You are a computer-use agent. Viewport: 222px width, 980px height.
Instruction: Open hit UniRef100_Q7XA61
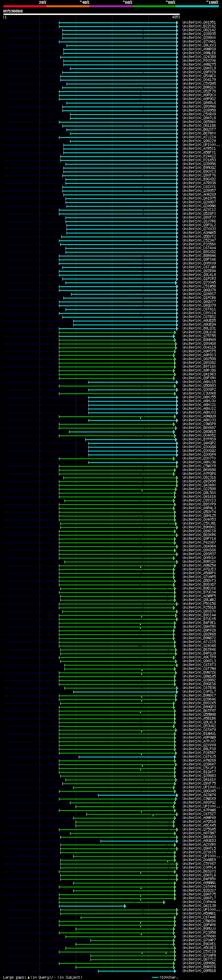point(199,41)
